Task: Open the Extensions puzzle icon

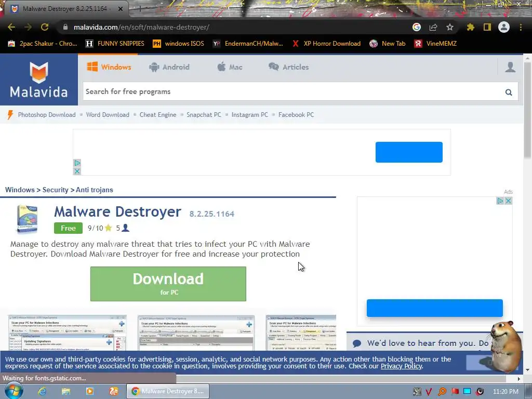Action: (x=470, y=27)
